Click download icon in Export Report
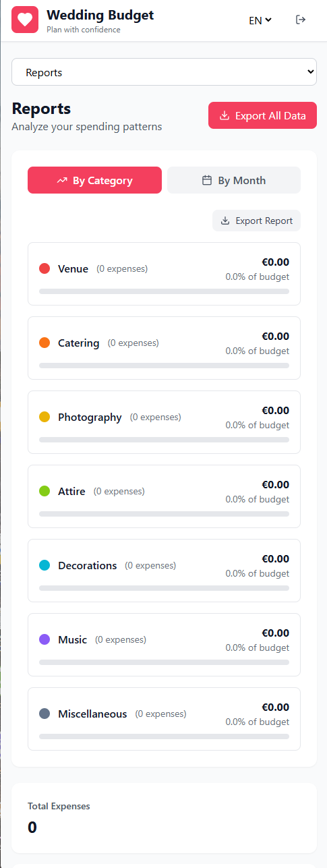The image size is (327, 868). (225, 221)
